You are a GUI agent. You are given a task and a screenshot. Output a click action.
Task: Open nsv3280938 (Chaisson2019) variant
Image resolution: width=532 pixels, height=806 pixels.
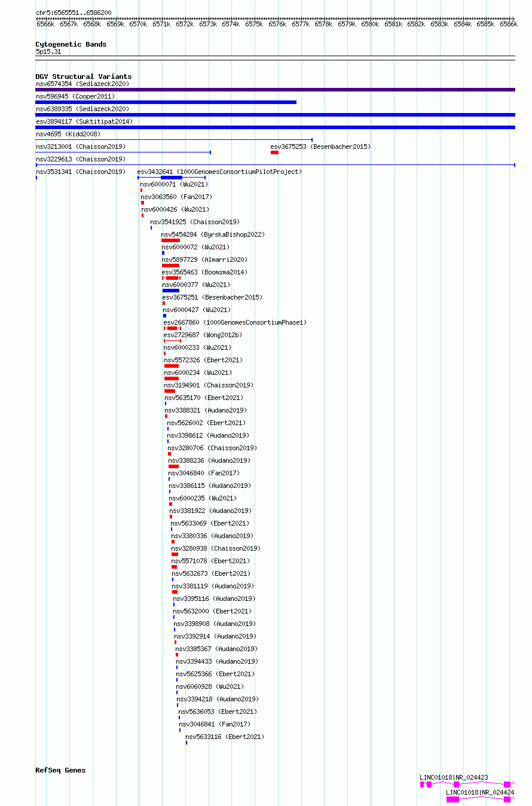coord(216,549)
